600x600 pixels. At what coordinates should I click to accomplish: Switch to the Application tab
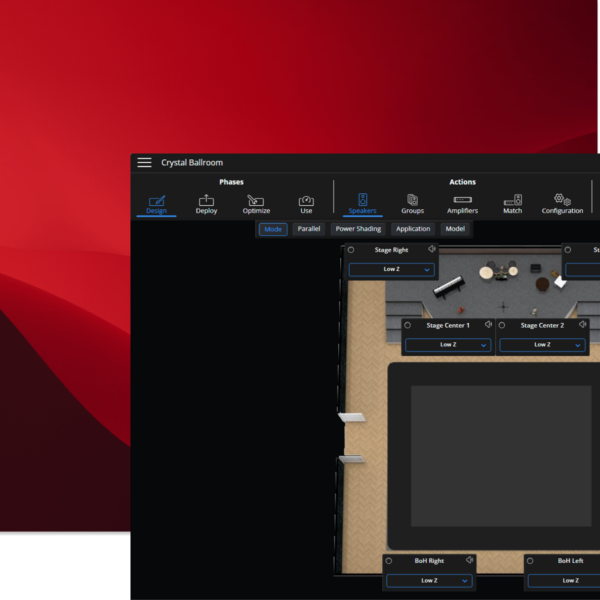[413, 229]
